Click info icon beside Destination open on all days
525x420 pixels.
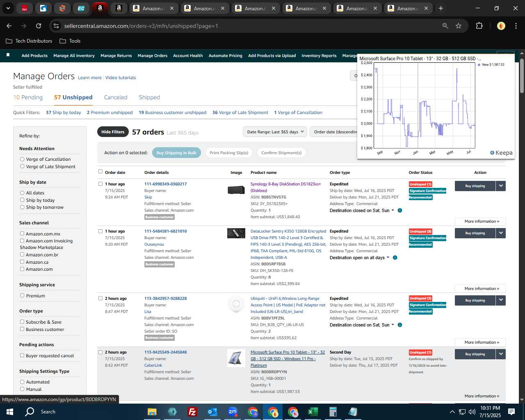point(395,258)
